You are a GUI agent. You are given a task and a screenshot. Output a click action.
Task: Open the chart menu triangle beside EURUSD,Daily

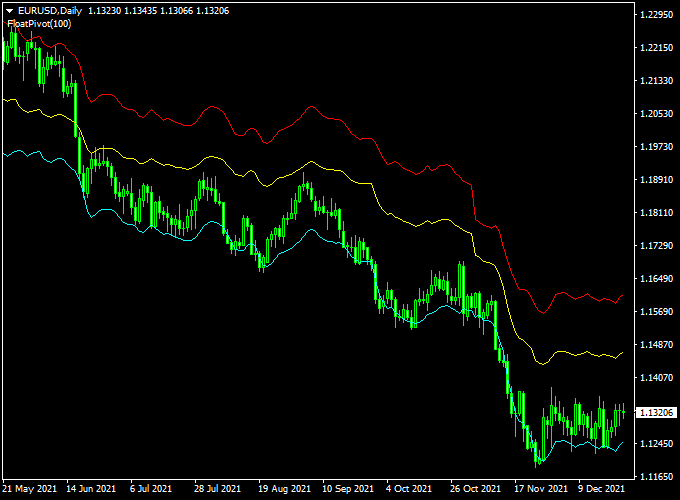(x=10, y=11)
